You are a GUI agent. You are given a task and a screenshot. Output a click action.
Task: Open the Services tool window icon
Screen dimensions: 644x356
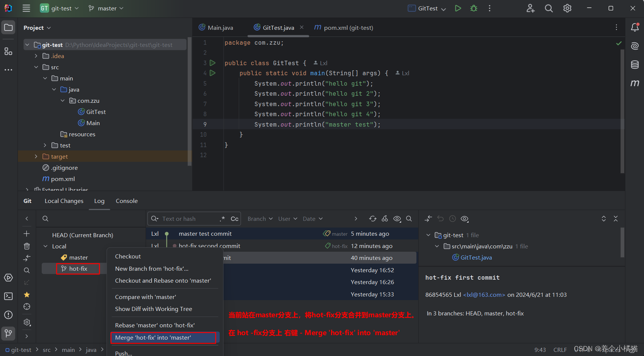[x=8, y=278]
